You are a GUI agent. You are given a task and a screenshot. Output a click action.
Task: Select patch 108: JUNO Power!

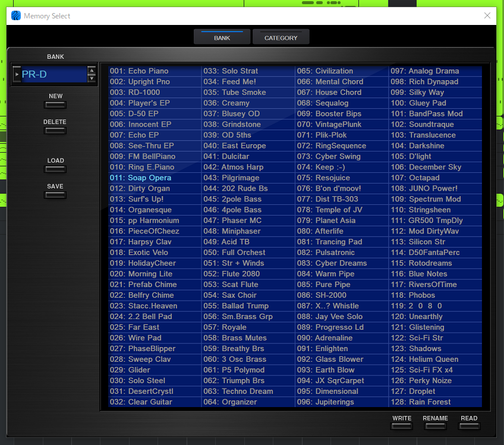436,188
